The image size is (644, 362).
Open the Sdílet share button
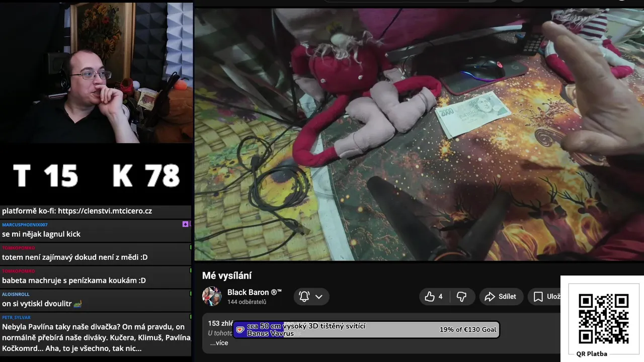click(501, 297)
